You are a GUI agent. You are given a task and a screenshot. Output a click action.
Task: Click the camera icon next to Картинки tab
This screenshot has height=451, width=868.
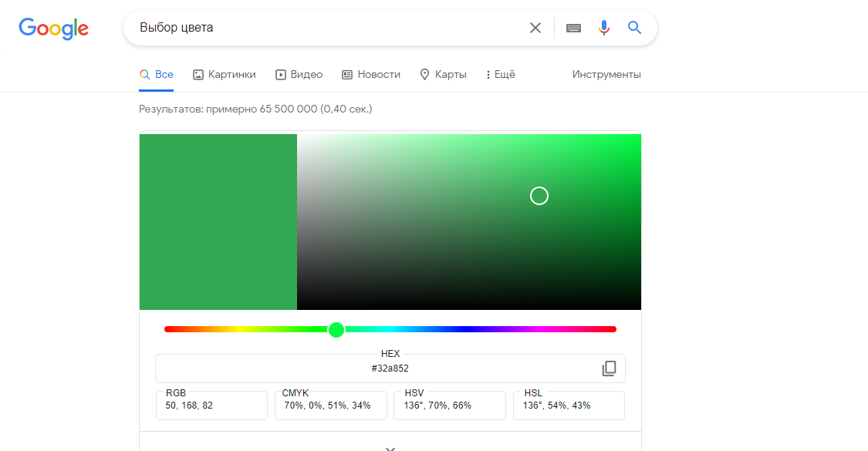[x=199, y=74]
